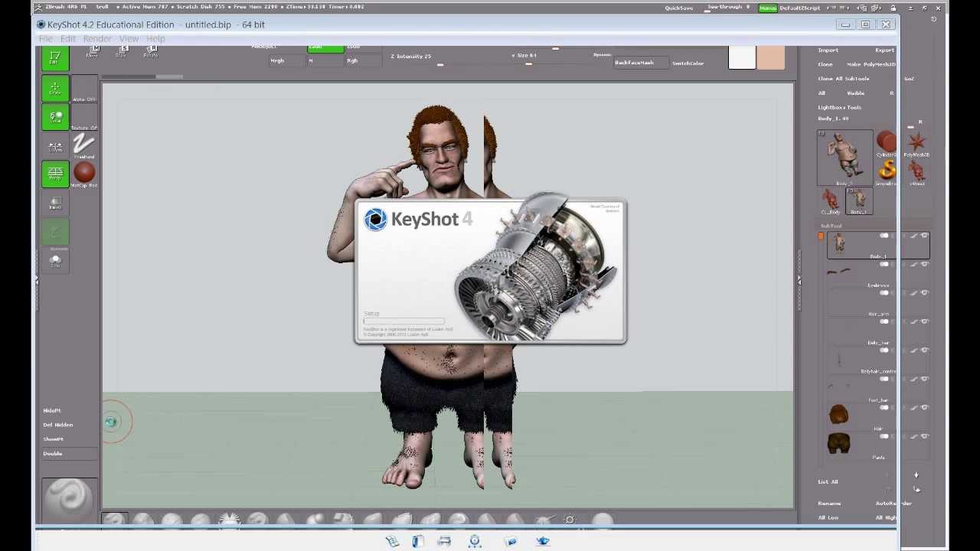
Task: Click the KeyShot Render teapot icon
Action: point(543,541)
